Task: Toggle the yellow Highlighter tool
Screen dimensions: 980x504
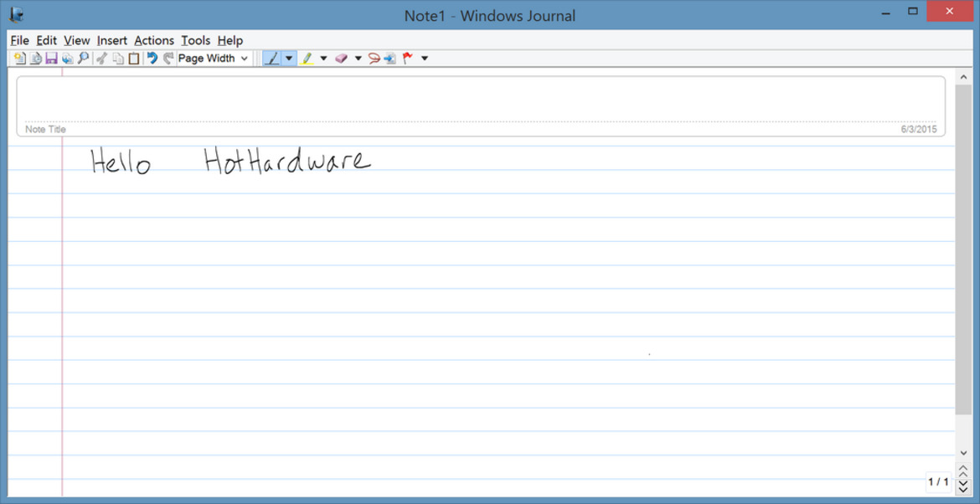Action: [307, 59]
